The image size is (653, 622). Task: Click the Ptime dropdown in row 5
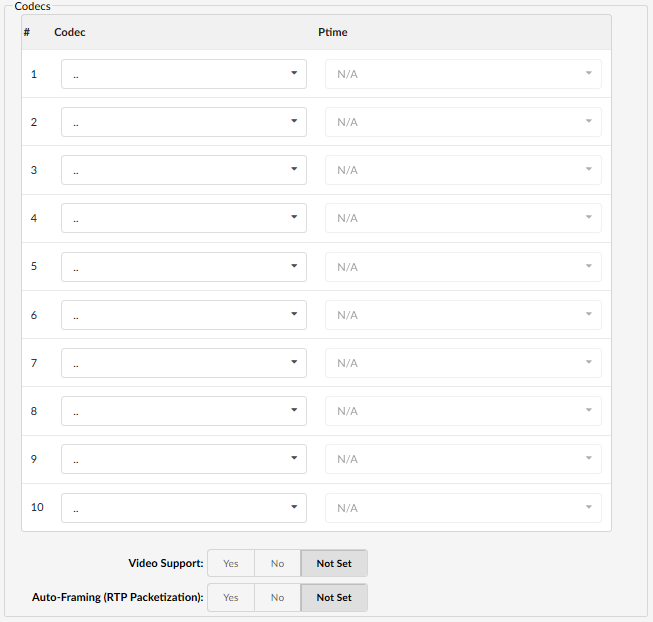tap(463, 266)
